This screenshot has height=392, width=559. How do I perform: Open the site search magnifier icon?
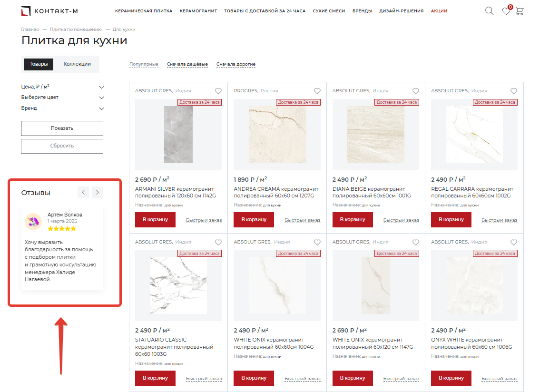pos(489,11)
